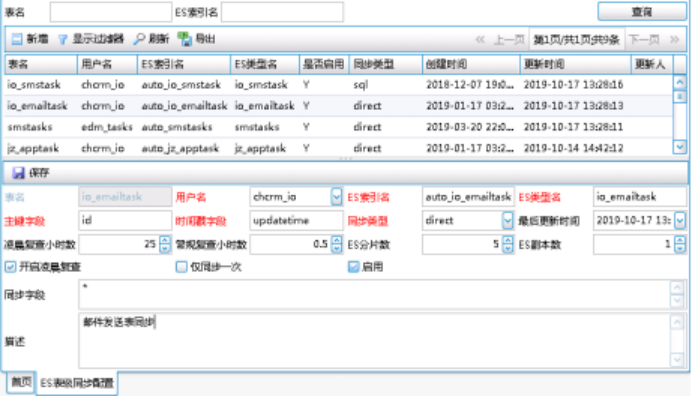The height and width of the screenshot is (396, 692).
Task: Open the 用户名 chcrm_io dropdown
Action: click(x=336, y=197)
